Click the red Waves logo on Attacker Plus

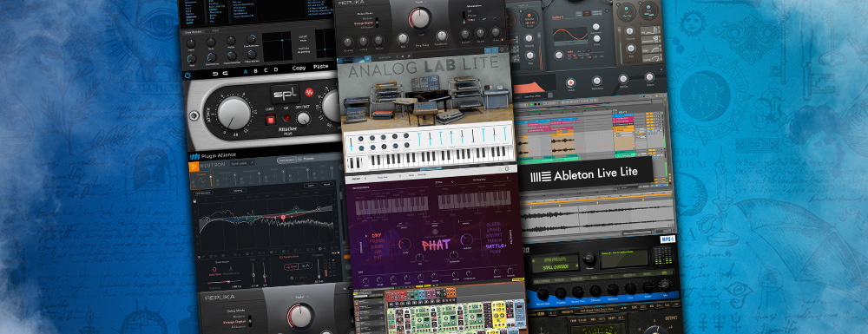coord(309,92)
